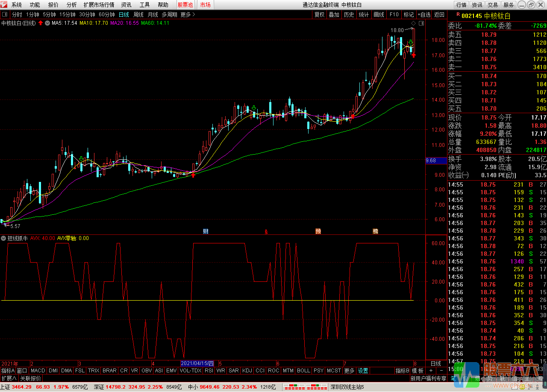Viewport: 547px width, 392px height.
Task: Click the 复权 toolbar button
Action: pos(319,15)
